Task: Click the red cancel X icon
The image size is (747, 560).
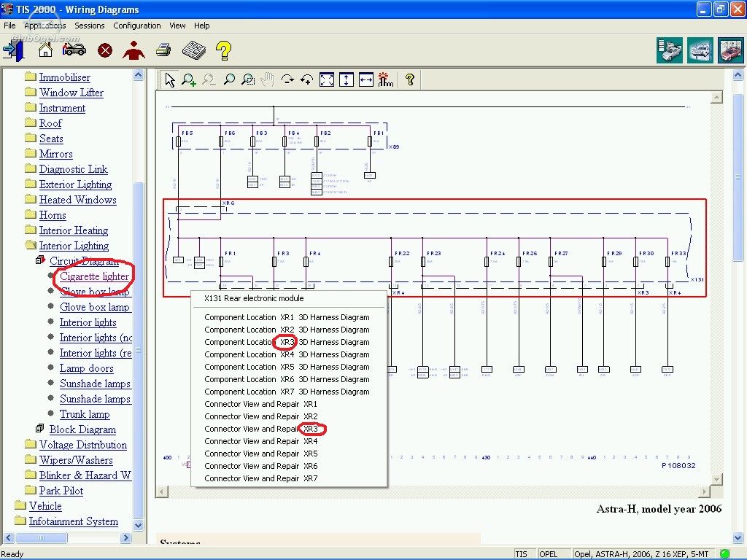Action: pyautogui.click(x=105, y=50)
